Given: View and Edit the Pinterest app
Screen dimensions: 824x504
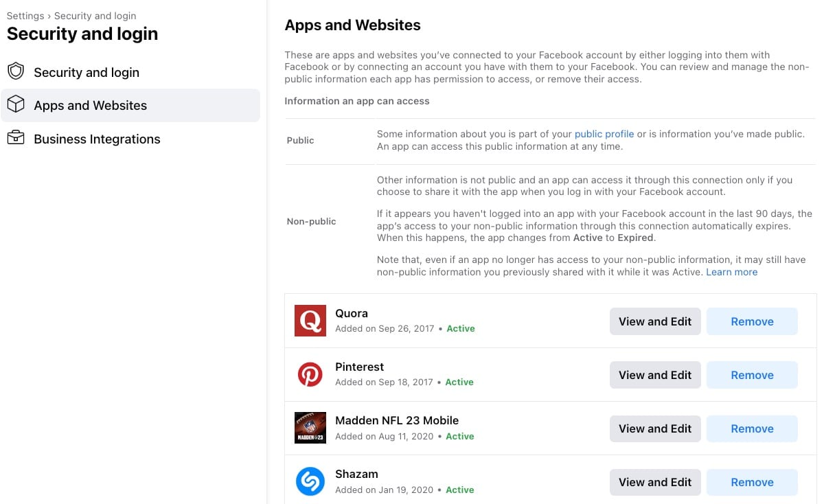Looking at the screenshot, I should click(655, 375).
